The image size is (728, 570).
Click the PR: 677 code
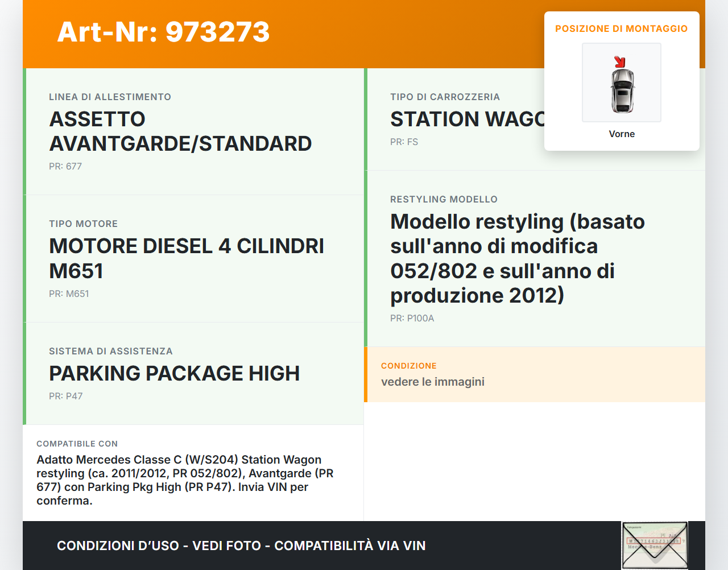(x=65, y=167)
